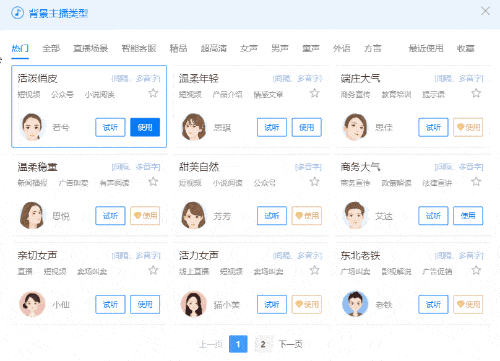The image size is (500, 361).
Task: Click the 下一页 next page link
Action: (x=290, y=344)
